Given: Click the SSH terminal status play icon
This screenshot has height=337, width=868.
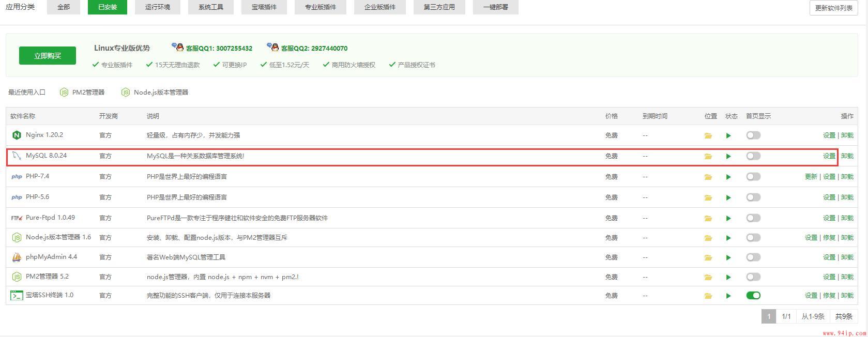Looking at the screenshot, I should click(x=728, y=296).
